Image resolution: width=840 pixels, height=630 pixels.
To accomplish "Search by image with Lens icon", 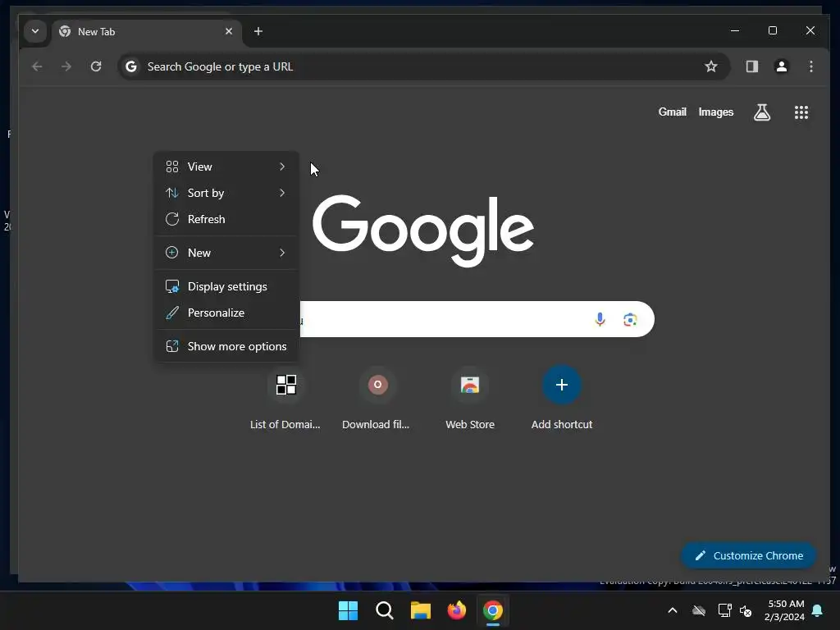I will (630, 320).
